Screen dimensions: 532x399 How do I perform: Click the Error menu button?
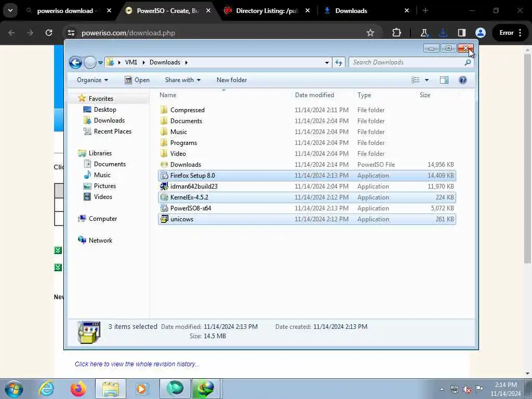[x=511, y=33]
